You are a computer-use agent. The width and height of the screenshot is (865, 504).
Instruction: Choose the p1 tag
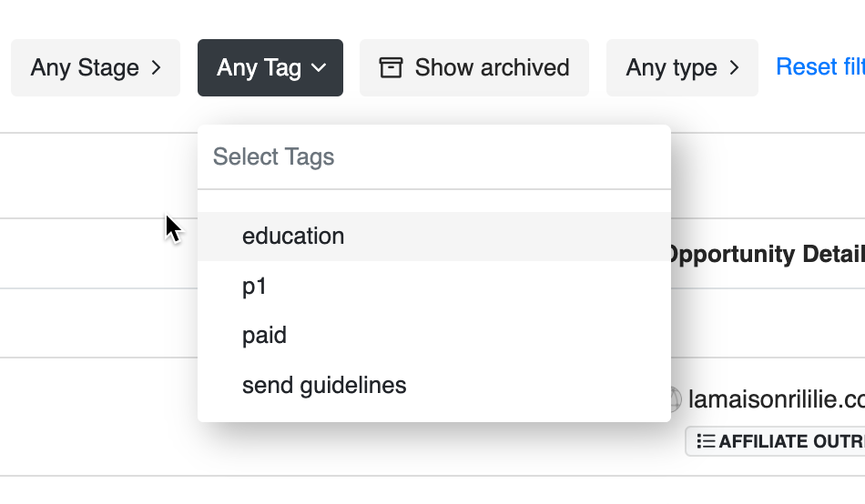[x=255, y=287]
